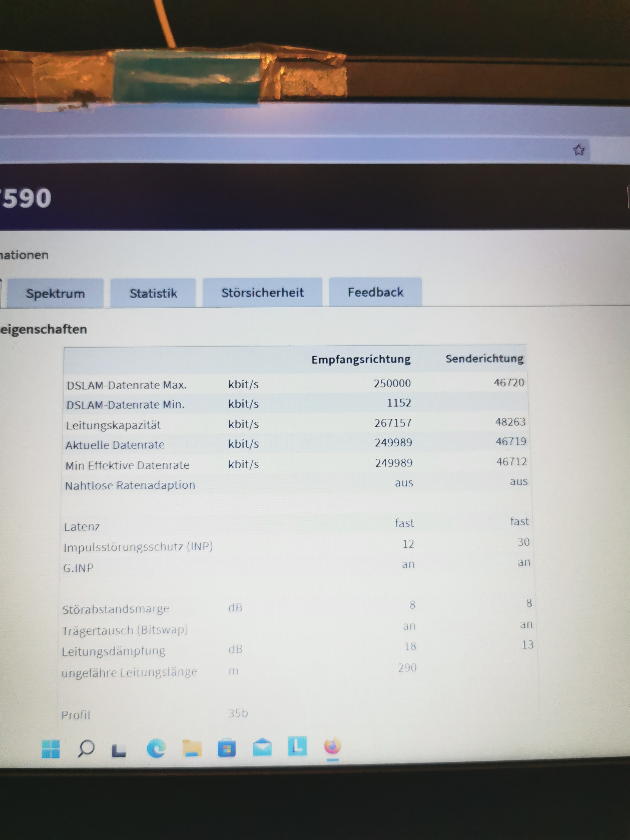The height and width of the screenshot is (840, 630).
Task: Switch to Firefox on the taskbar
Action: 332,746
